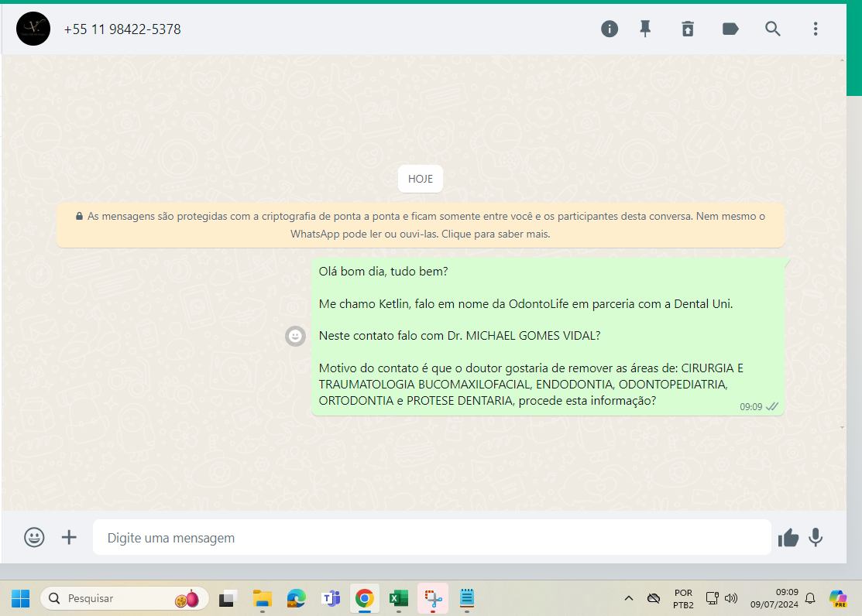
Task: Click the encryption notice to learn more
Action: tap(421, 225)
